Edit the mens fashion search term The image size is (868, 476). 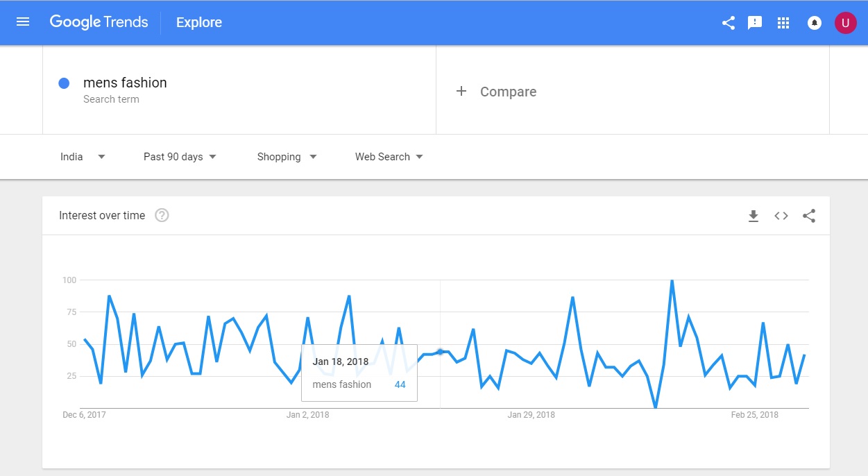pyautogui.click(x=125, y=83)
